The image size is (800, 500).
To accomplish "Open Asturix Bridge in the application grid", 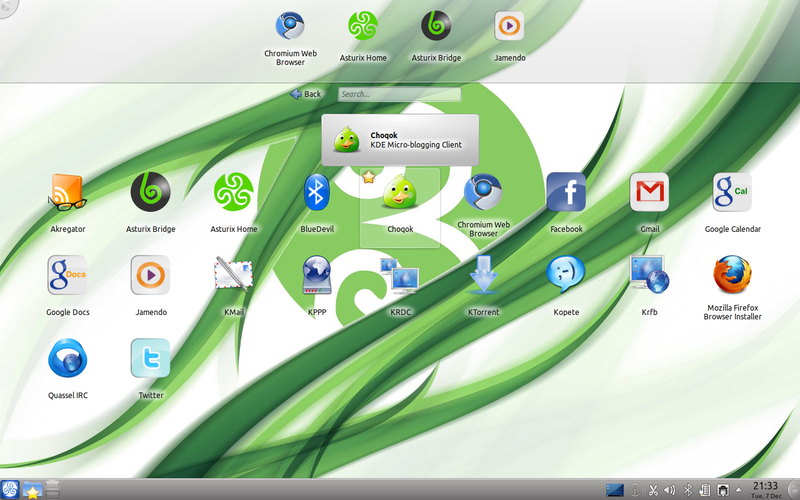I will click(151, 203).
